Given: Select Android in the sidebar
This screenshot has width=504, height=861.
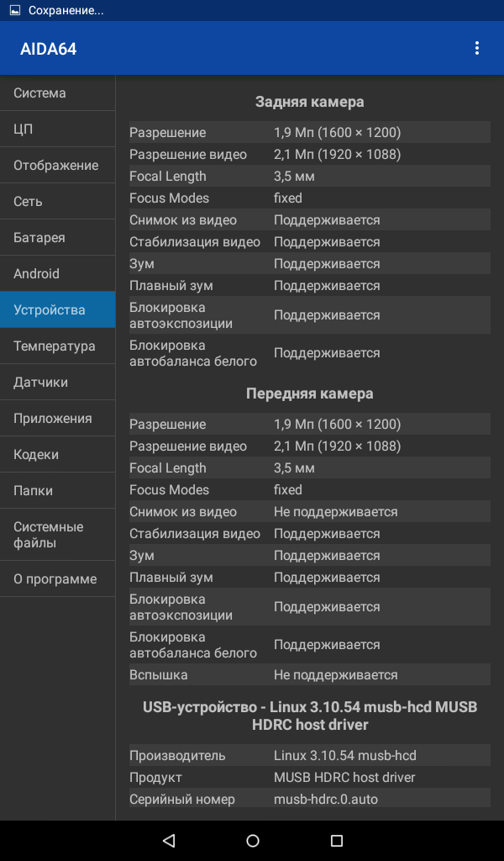Looking at the screenshot, I should (x=58, y=273).
